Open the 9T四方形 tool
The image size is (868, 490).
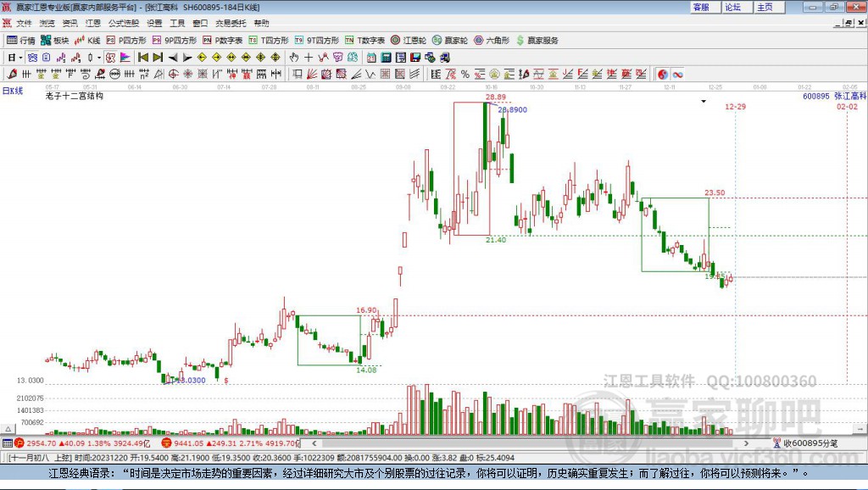click(317, 41)
